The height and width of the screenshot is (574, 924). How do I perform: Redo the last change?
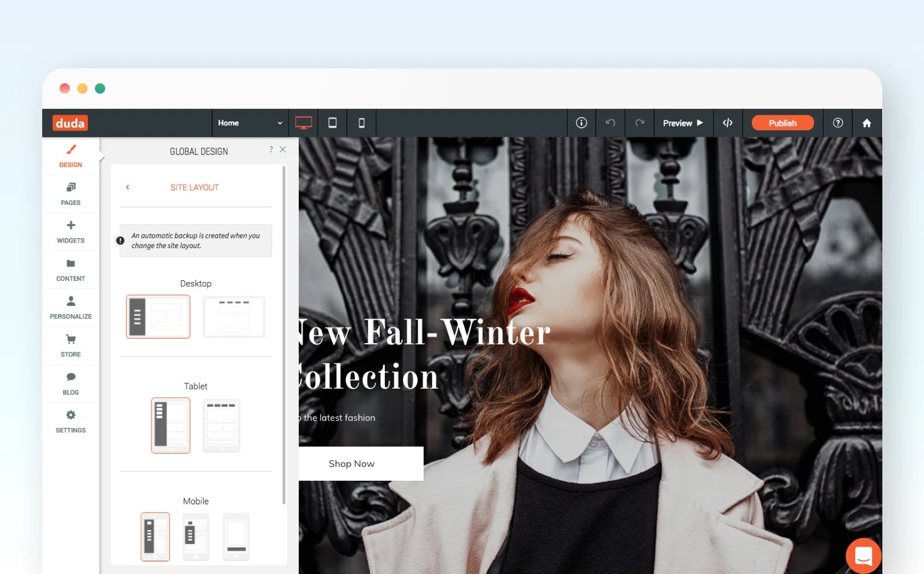coord(640,123)
